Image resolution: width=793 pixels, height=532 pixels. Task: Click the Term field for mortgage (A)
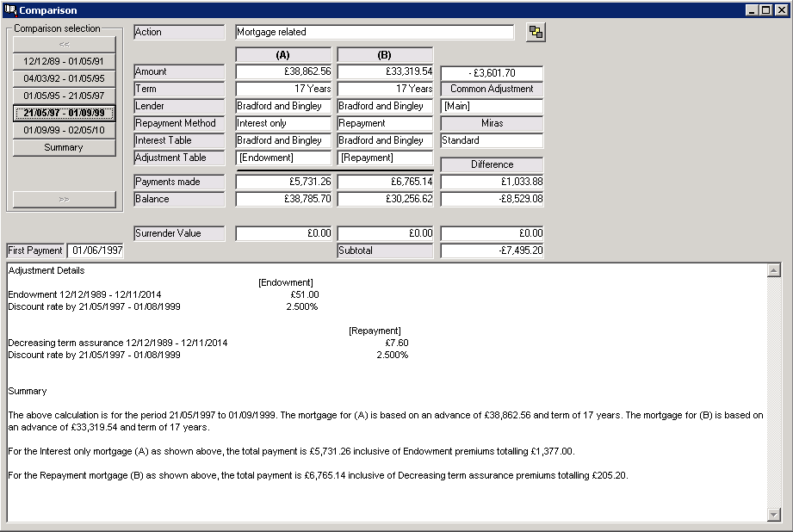click(x=283, y=89)
